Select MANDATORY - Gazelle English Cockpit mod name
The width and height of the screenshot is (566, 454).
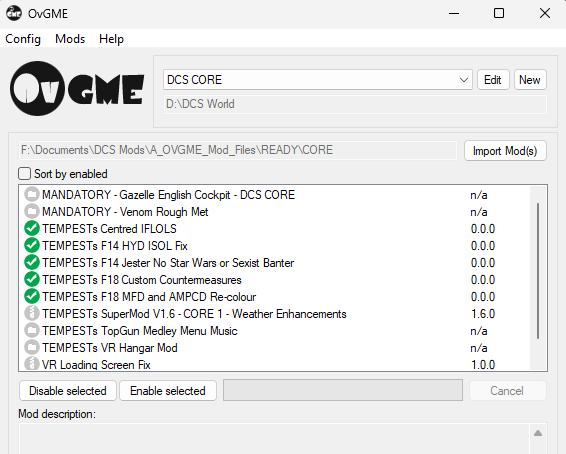[169, 195]
